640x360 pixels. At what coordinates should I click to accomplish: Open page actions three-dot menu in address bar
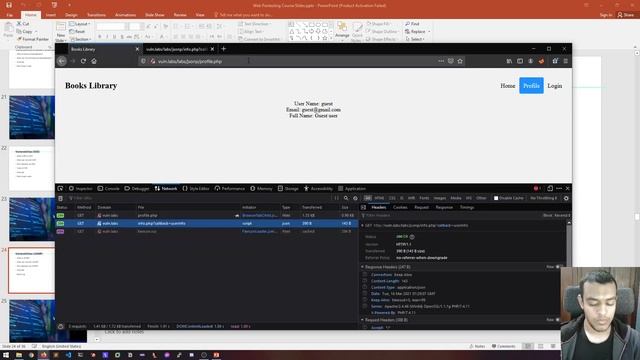point(441,61)
